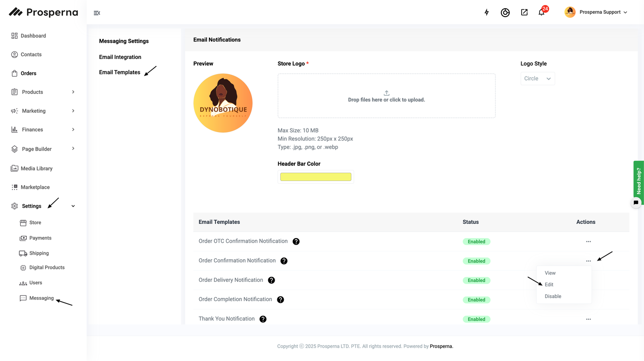Viewport: 644px width, 361px height.
Task: Click the lightning bolt quick actions icon
Action: pyautogui.click(x=487, y=12)
